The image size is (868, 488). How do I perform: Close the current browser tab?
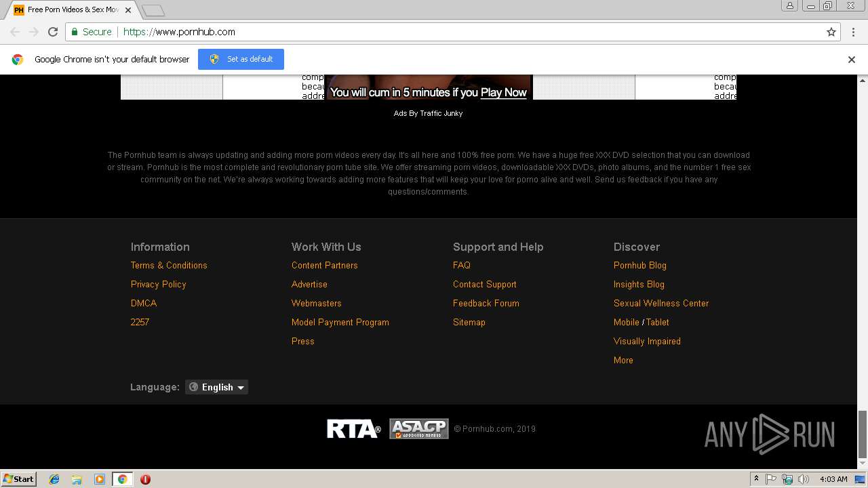(129, 10)
